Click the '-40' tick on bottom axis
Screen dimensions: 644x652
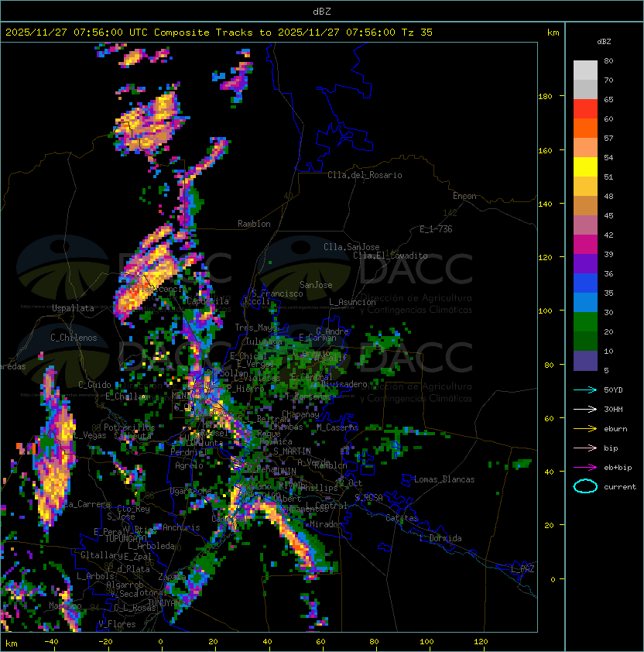coord(51,642)
